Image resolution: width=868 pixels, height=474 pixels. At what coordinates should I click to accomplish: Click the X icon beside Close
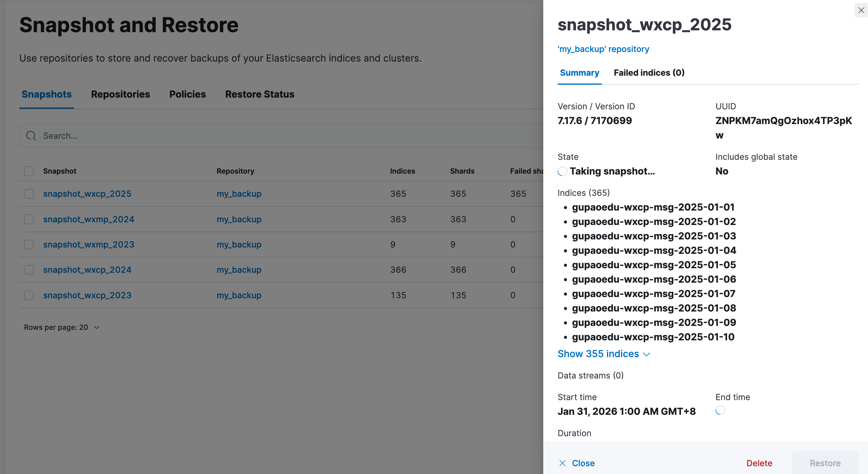562,463
